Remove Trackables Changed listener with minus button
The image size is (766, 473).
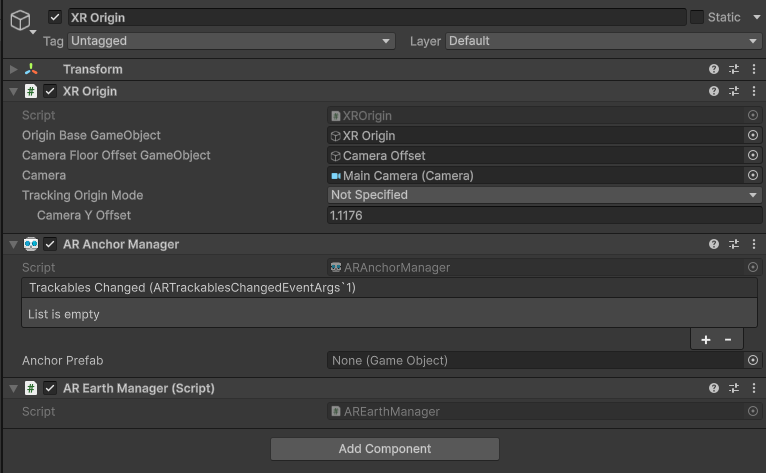click(728, 340)
